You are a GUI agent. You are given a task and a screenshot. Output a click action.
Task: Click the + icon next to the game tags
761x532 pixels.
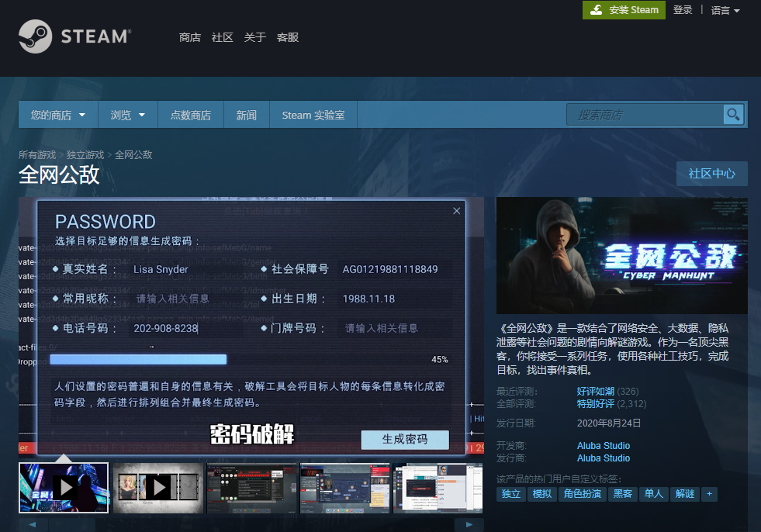tap(709, 494)
